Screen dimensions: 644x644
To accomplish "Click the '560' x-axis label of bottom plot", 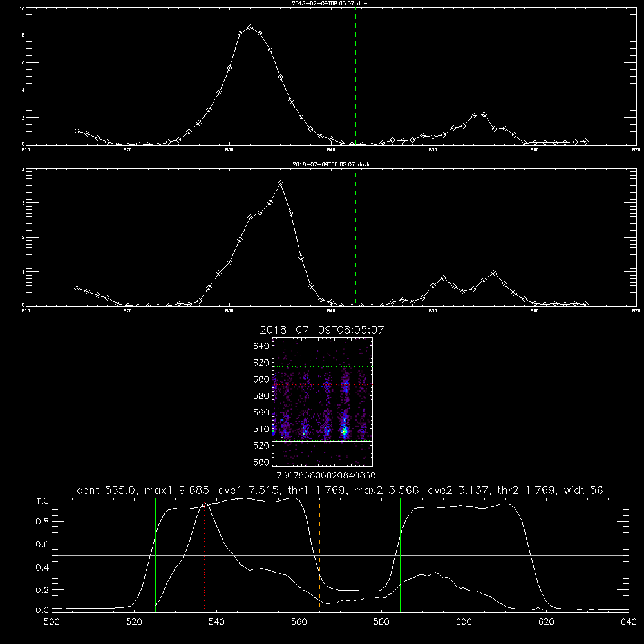I will coord(299,622).
